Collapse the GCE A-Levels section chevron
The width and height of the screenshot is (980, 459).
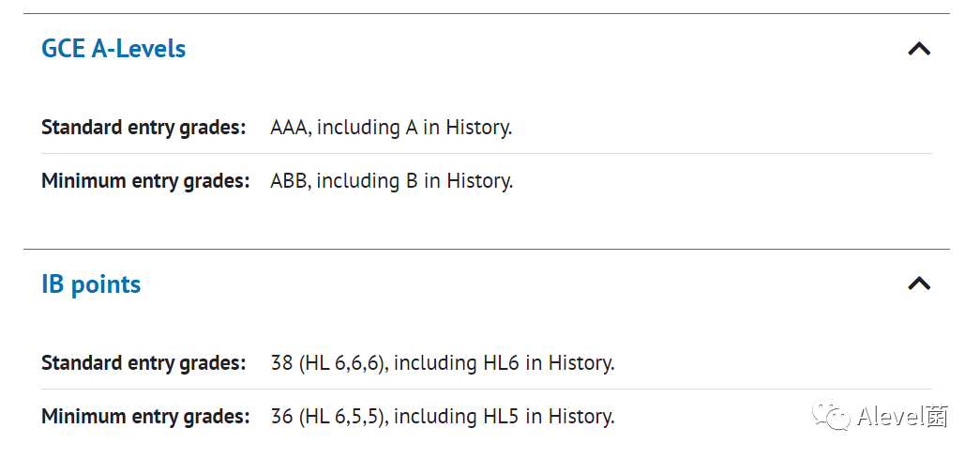tap(919, 49)
